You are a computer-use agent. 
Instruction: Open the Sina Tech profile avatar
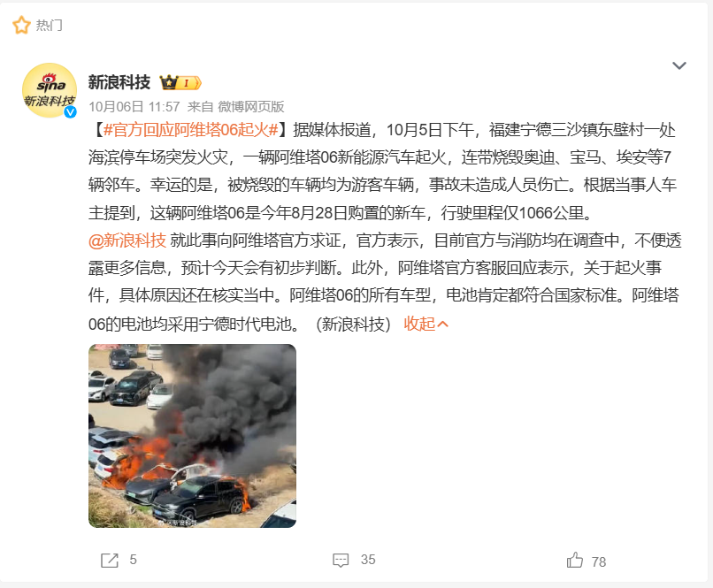pos(50,90)
